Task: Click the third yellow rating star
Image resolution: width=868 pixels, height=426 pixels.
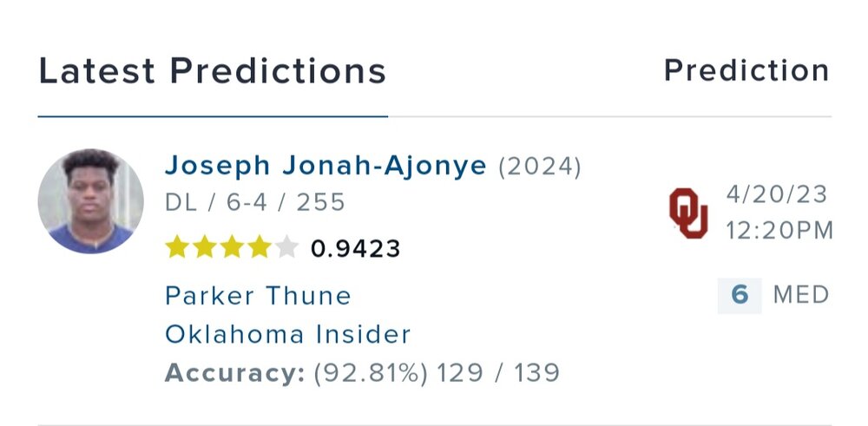Action: [232, 248]
